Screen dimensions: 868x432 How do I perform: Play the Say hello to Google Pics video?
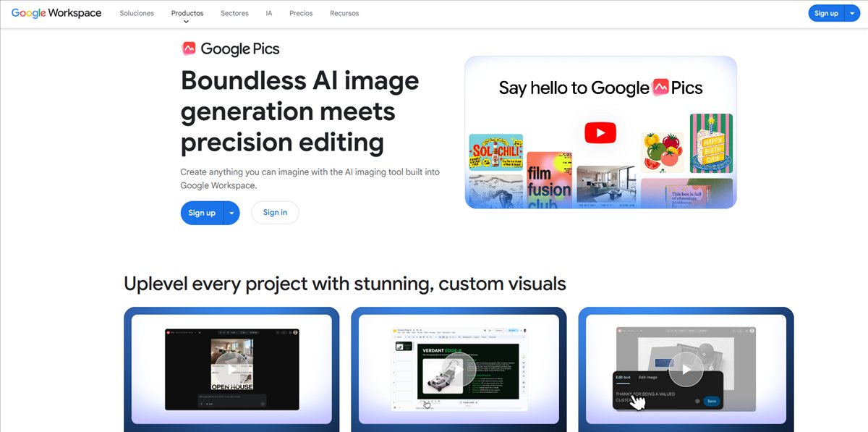(x=600, y=132)
